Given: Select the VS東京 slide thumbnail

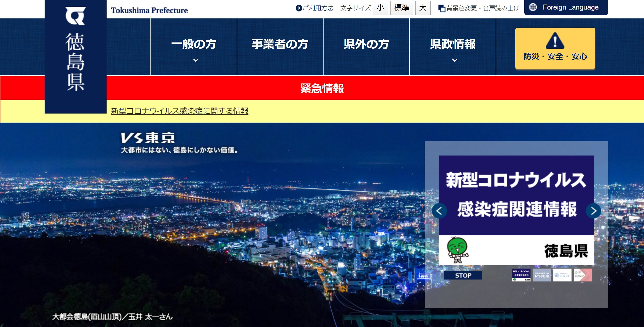Looking at the screenshot, I should [542, 275].
